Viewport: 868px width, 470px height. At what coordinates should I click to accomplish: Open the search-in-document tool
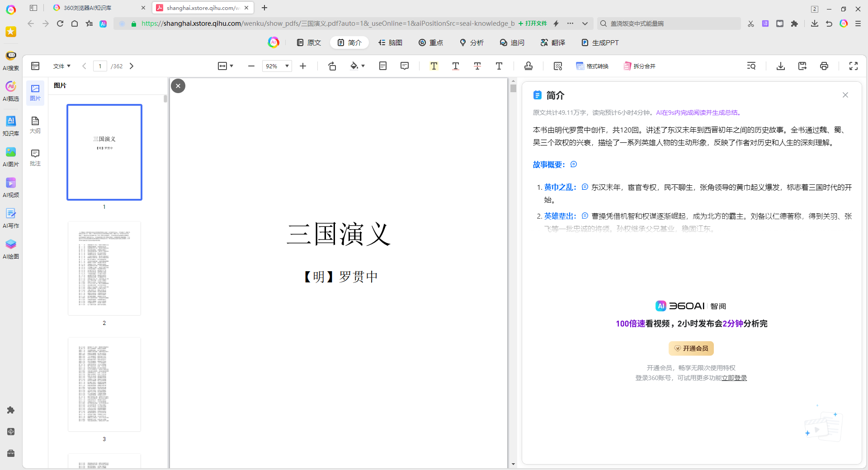[751, 66]
